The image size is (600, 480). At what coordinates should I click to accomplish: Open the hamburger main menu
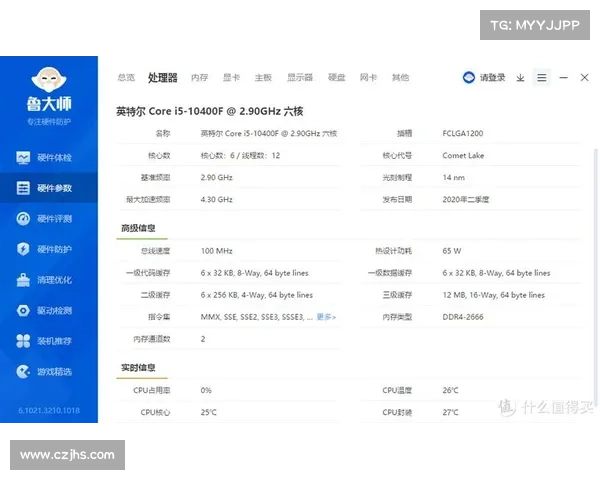point(542,78)
